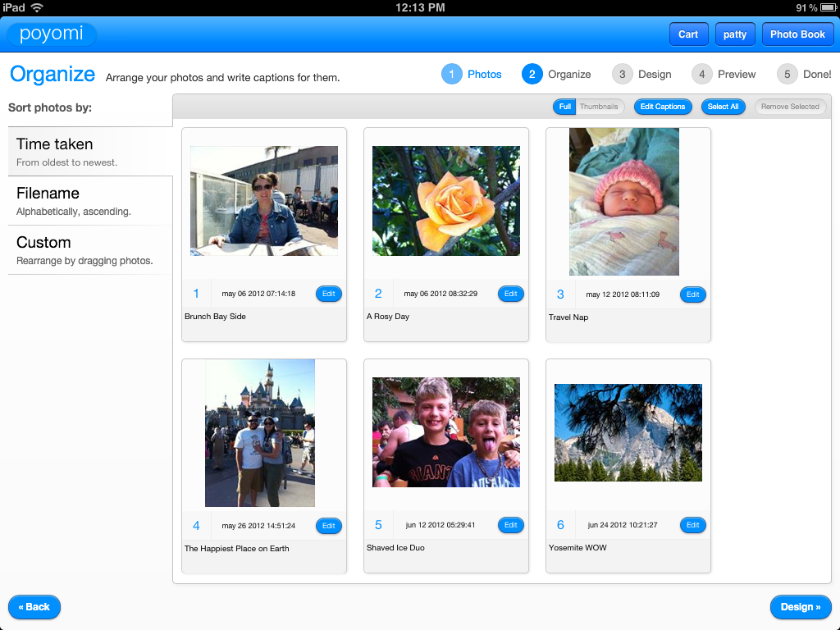Select the A Rosy Day rose photo
The width and height of the screenshot is (840, 630).
click(x=446, y=201)
